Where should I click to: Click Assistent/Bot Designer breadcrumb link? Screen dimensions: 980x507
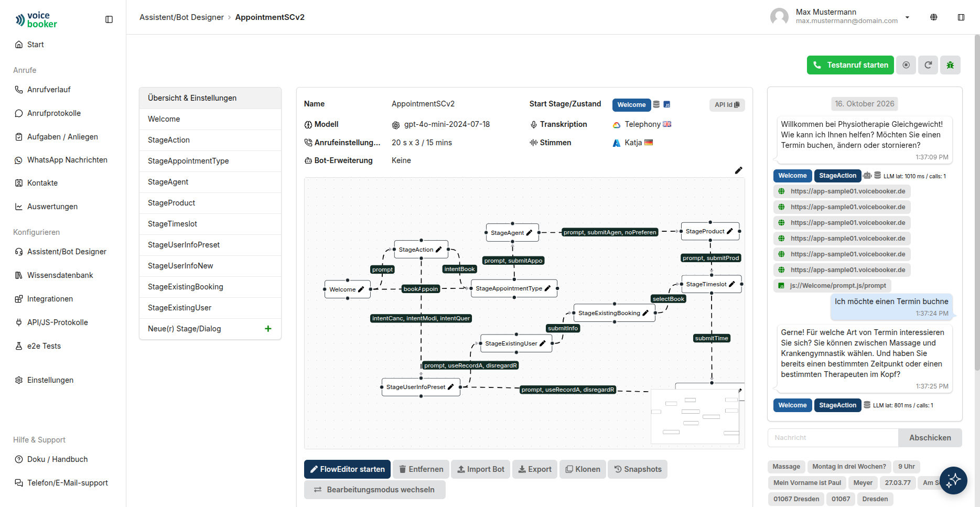click(x=181, y=17)
